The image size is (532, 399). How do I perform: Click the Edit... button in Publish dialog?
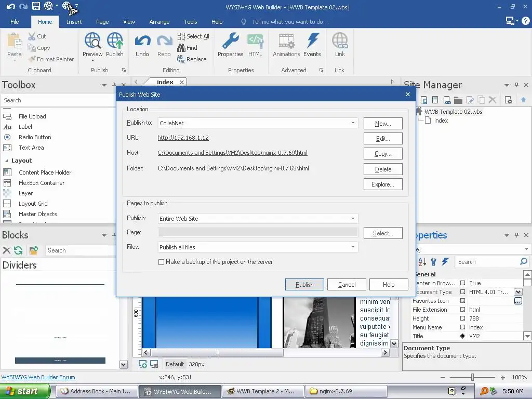(x=383, y=138)
